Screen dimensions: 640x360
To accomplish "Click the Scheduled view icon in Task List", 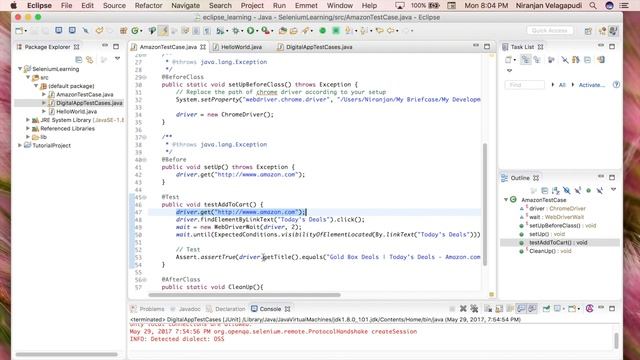I will tap(537, 60).
